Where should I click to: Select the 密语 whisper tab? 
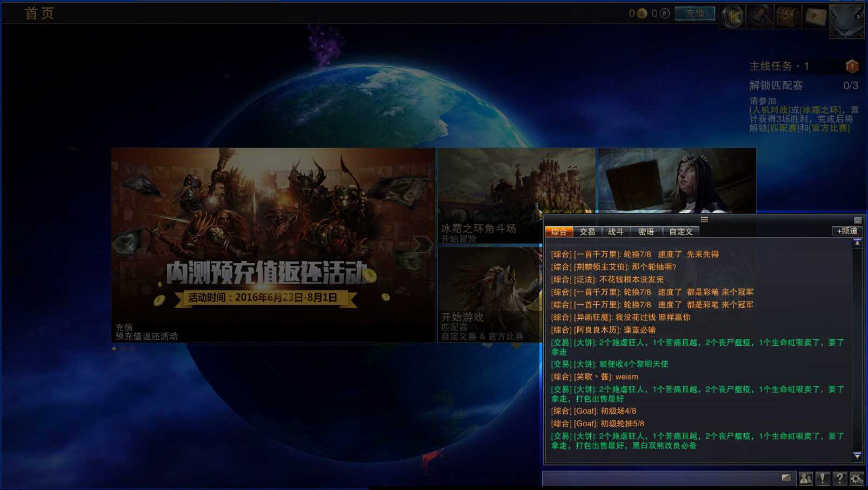point(646,232)
